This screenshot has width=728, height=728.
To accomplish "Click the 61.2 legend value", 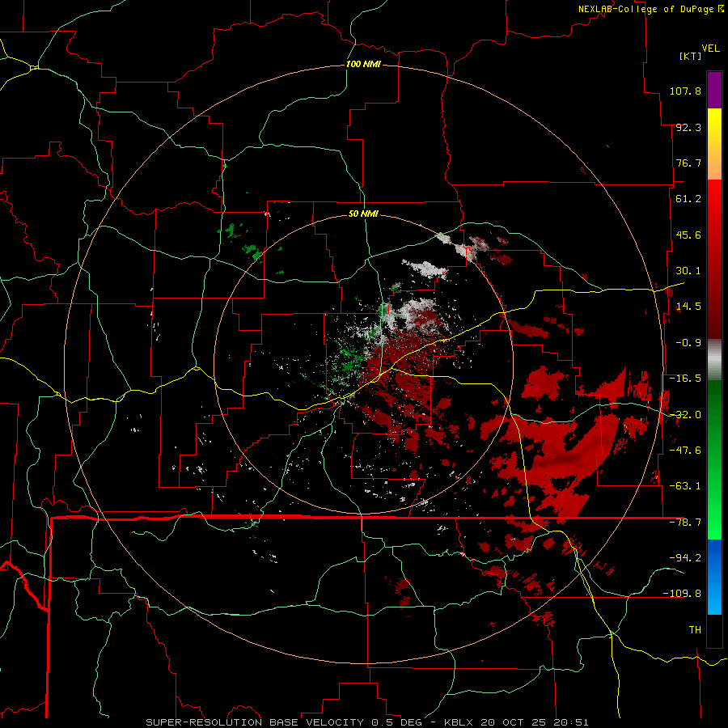I will pyautogui.click(x=688, y=199).
